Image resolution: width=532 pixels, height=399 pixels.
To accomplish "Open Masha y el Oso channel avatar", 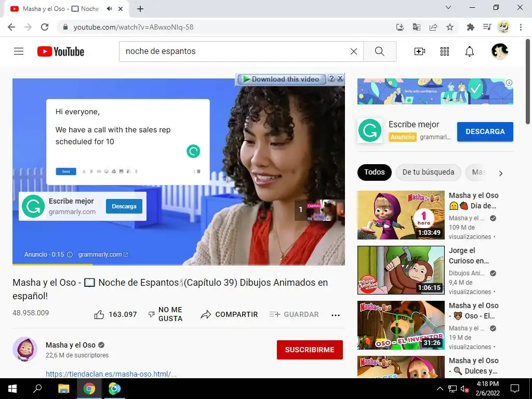I will (25, 349).
